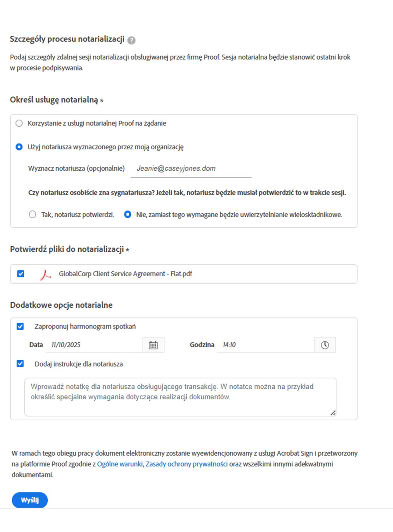Viewport: 393px width, 532px height.
Task: Click the Godzina time field
Action: click(x=265, y=345)
